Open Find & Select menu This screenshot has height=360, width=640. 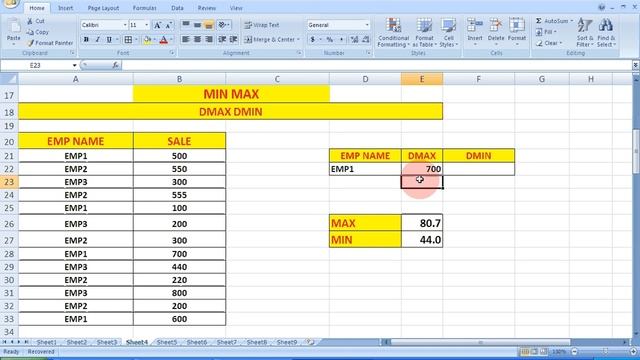pos(606,33)
